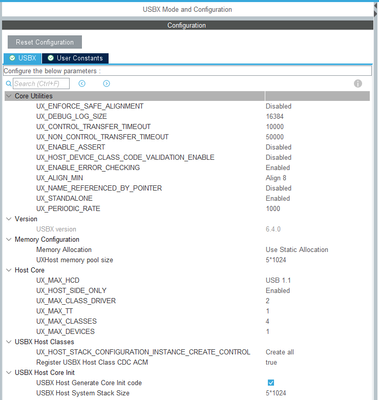Select the UX_ENFORCE_SAFE_ALIGNMENT parameter row
The image size is (379, 400).
coord(187,106)
